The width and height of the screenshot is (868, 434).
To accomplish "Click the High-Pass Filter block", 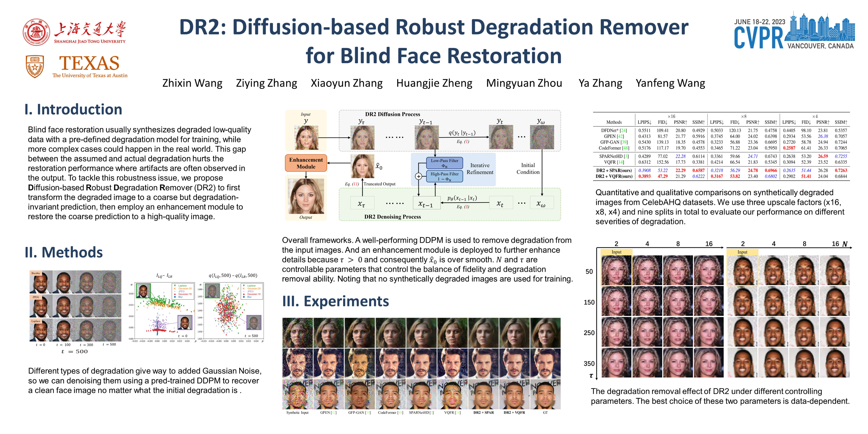I will tap(444, 176).
